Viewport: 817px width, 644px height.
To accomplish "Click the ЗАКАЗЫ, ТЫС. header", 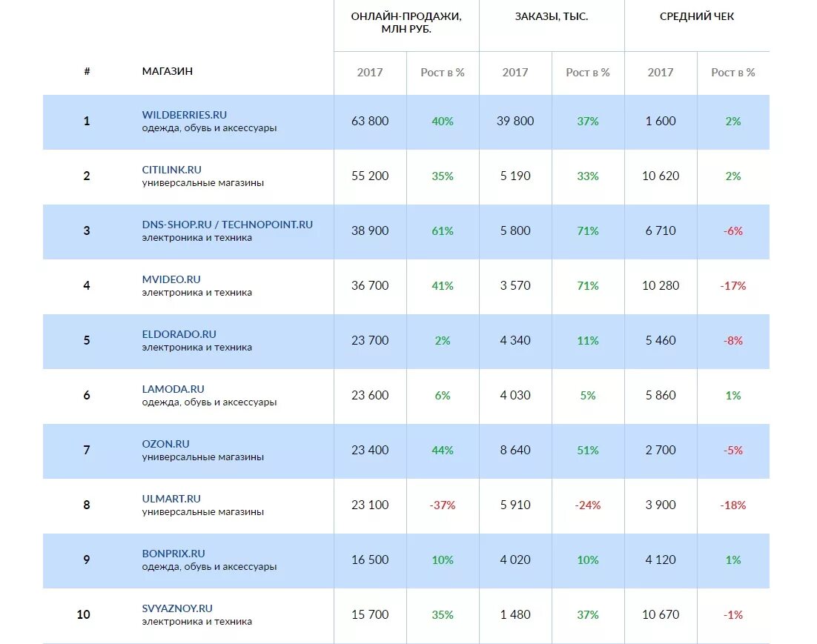I will pyautogui.click(x=552, y=16).
